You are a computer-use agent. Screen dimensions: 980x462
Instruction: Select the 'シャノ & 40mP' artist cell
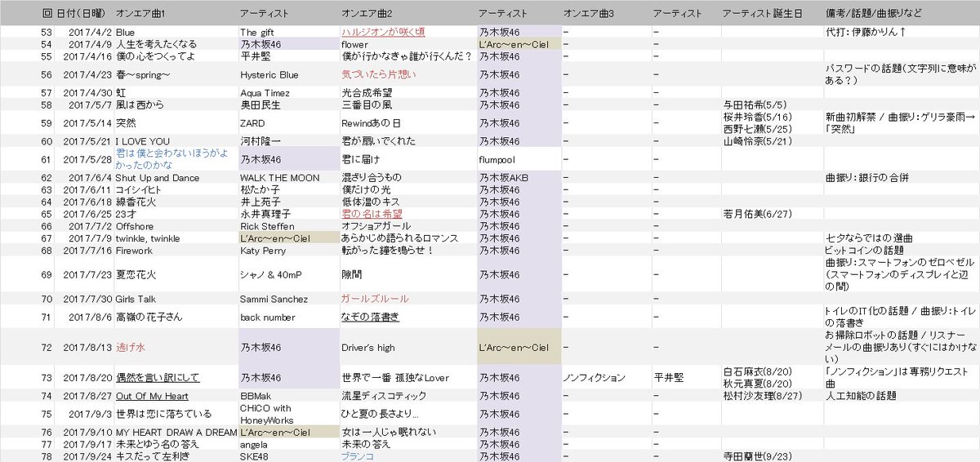pyautogui.click(x=270, y=275)
